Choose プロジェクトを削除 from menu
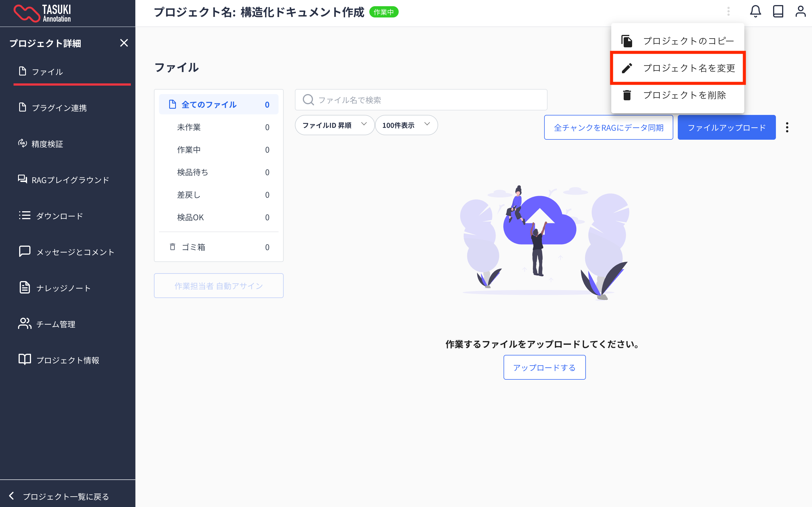Image resolution: width=812 pixels, height=507 pixels. 684,95
